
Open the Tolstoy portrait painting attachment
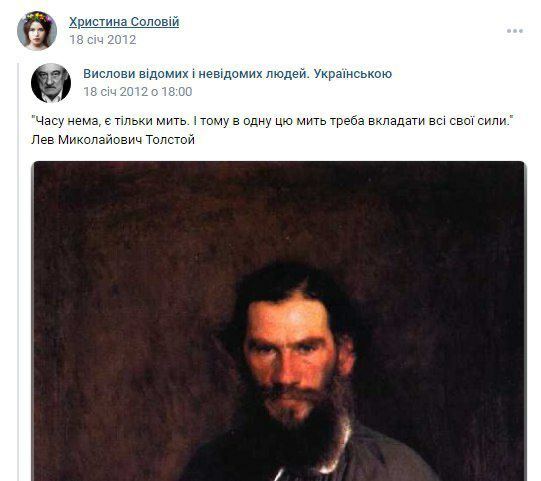279,321
